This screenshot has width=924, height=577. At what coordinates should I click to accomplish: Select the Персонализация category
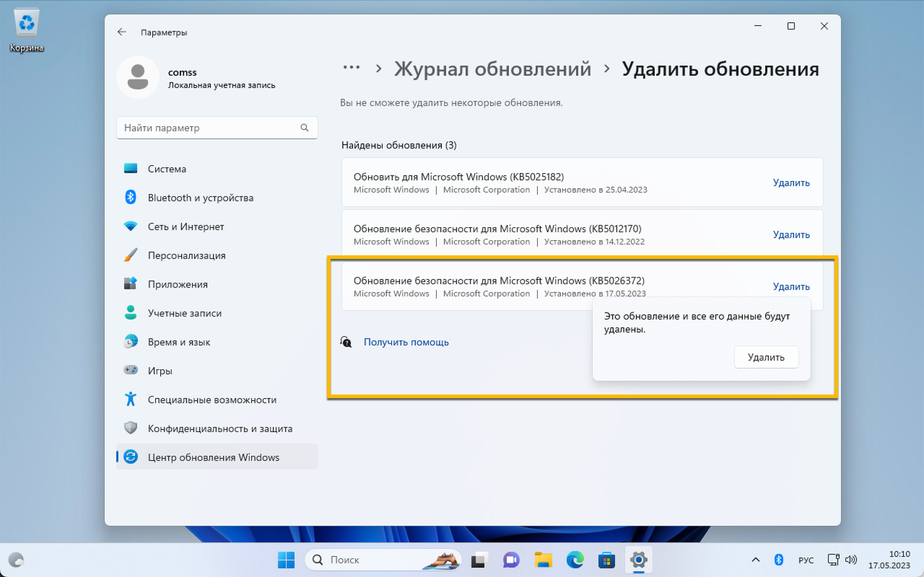[217, 256]
